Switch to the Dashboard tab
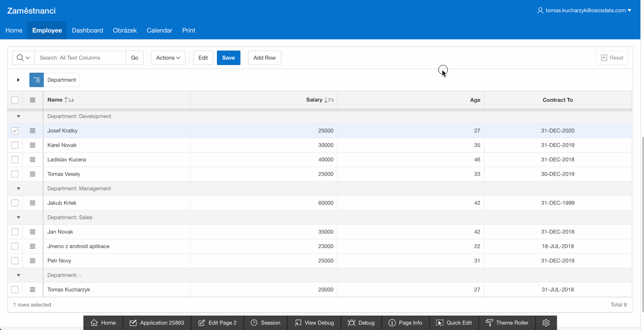The height and width of the screenshot is (330, 644). point(87,30)
